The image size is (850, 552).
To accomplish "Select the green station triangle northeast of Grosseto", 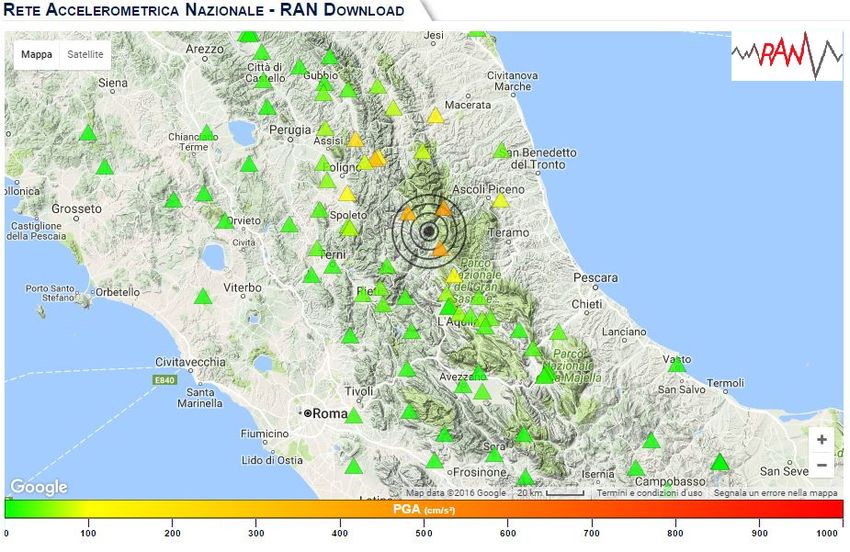I will 173,200.
